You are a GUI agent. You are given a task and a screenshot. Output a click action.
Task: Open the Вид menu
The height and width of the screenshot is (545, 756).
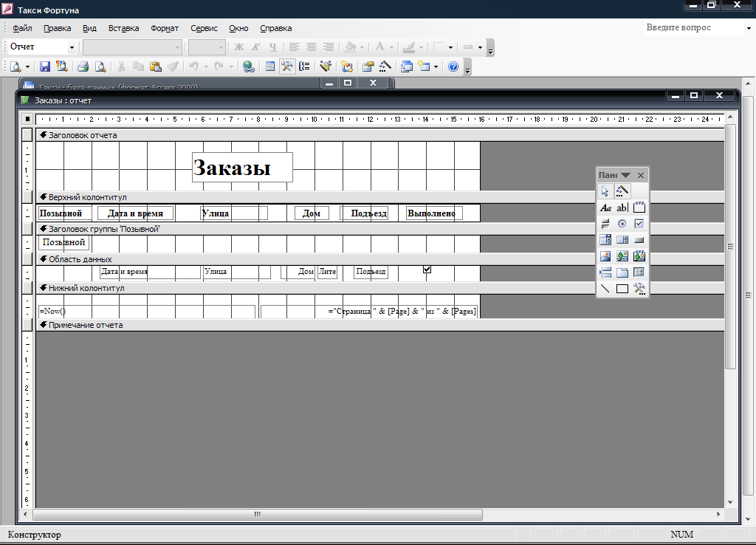tap(89, 28)
